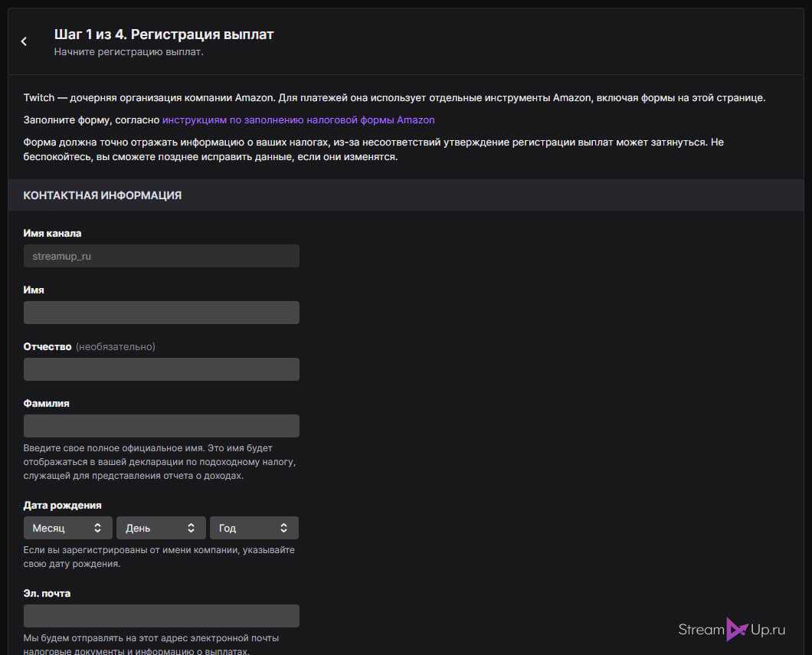Click the subtitle Начните регистрацию выплат
The height and width of the screenshot is (655, 812).
129,52
